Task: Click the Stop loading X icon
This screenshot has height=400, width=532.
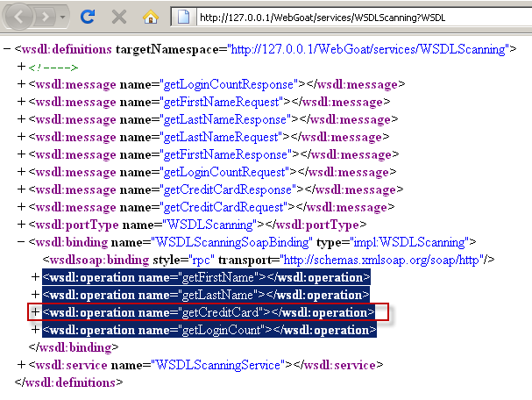Action: (x=119, y=17)
